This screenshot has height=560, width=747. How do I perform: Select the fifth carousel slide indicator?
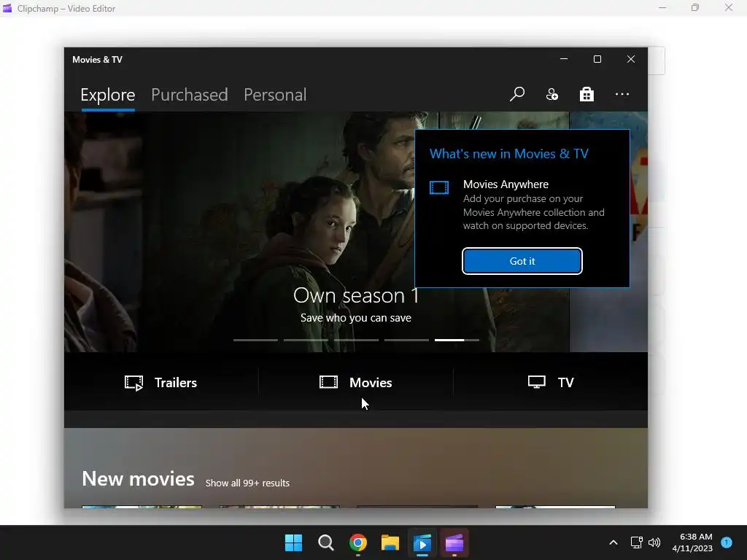(x=457, y=340)
